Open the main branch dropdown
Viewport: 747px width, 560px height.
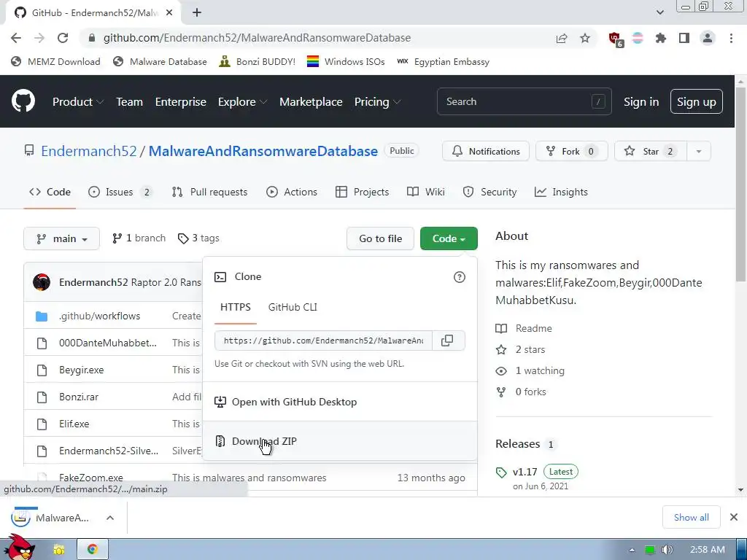click(x=61, y=238)
